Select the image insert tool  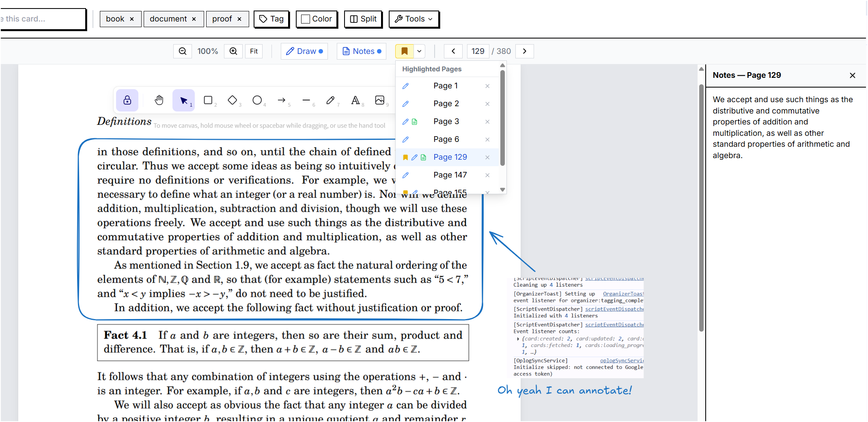[x=379, y=100]
